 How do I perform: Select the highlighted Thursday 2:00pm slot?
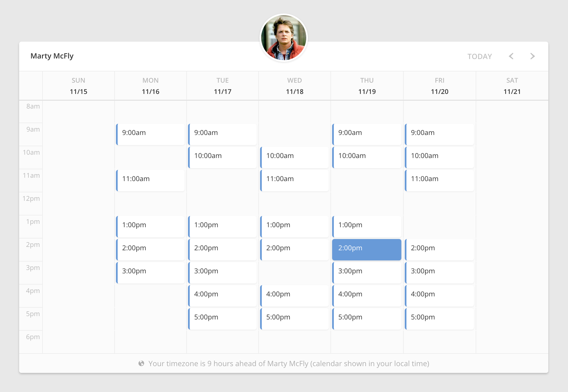(x=366, y=249)
